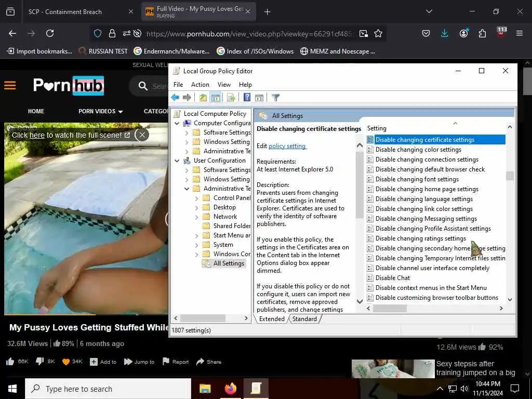Select the 'Disable Chat' policy row

(393, 278)
